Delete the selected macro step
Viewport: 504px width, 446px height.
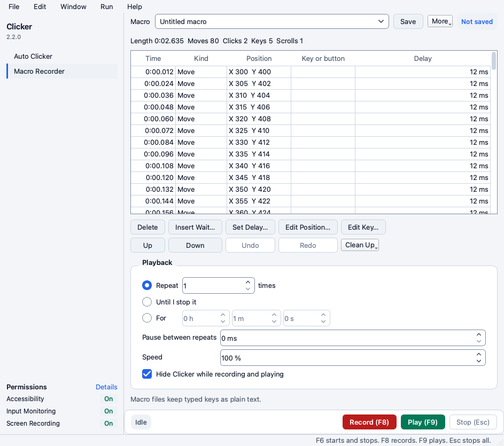point(148,227)
